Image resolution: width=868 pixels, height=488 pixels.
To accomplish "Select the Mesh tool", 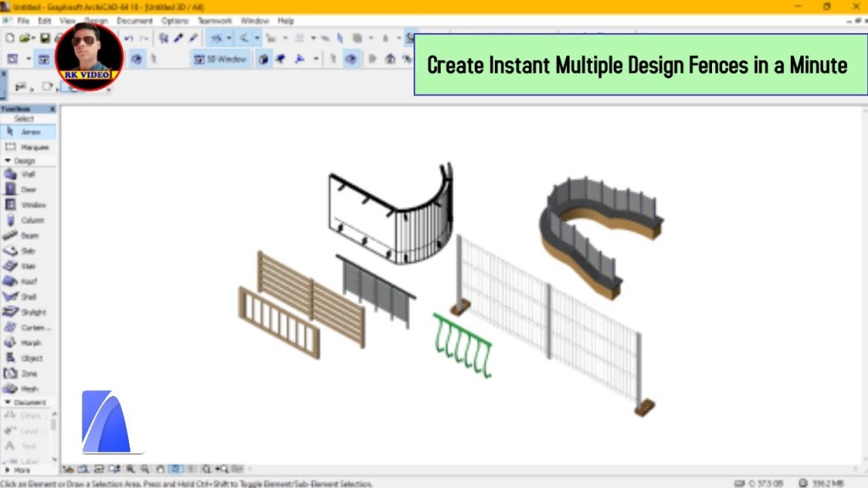I will [28, 388].
